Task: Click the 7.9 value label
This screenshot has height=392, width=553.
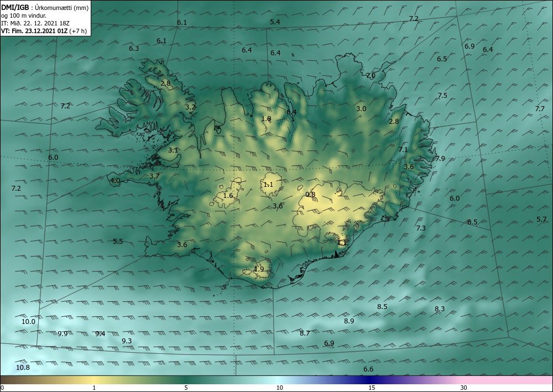Action: (x=440, y=159)
